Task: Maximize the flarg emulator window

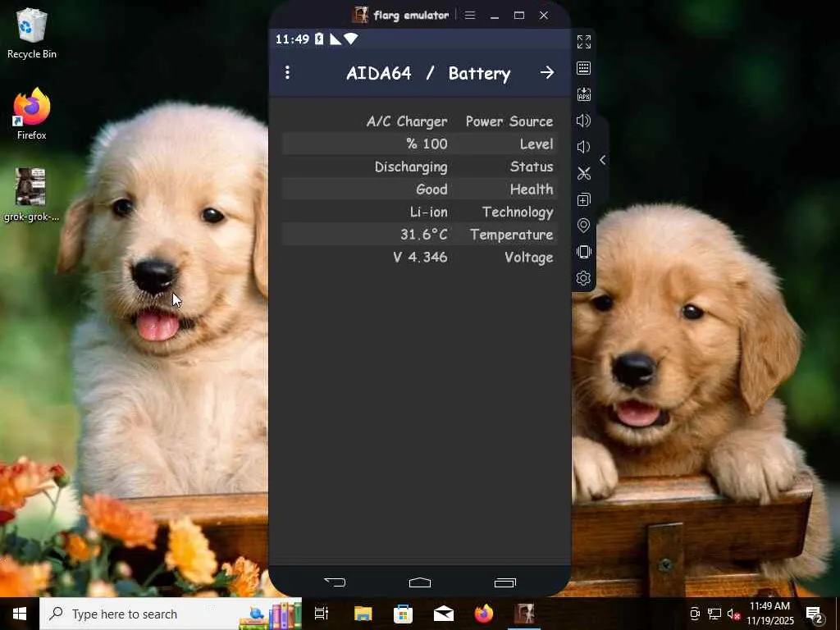Action: click(x=519, y=15)
